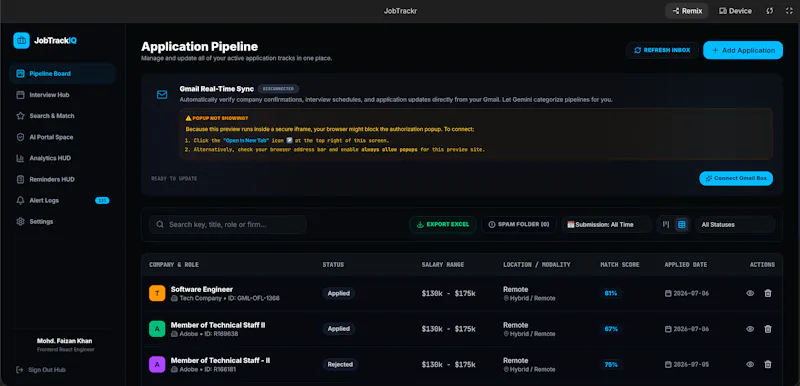Open Reminders HUD page
800x386 pixels.
pos(62,179)
